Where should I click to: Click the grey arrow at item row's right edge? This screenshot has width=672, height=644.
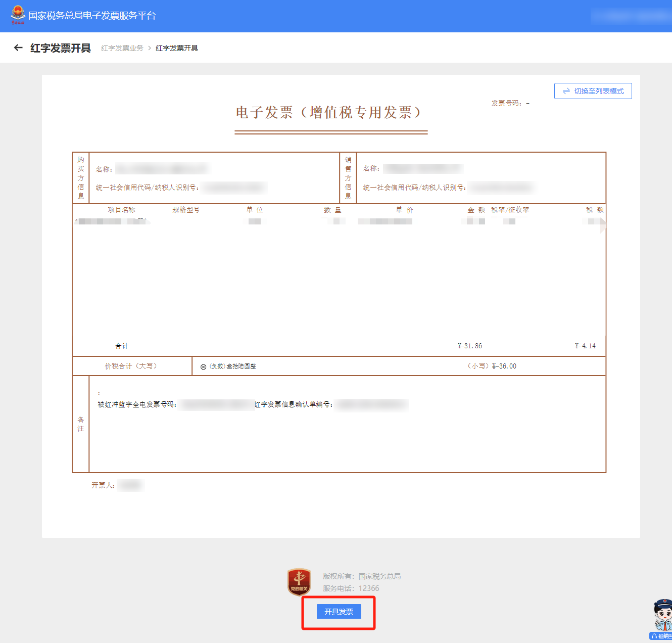[x=603, y=227]
